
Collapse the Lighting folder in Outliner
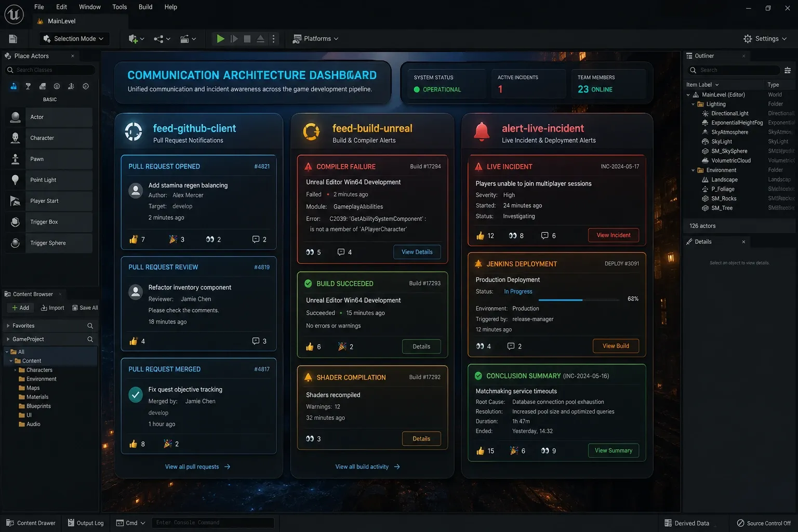point(693,104)
